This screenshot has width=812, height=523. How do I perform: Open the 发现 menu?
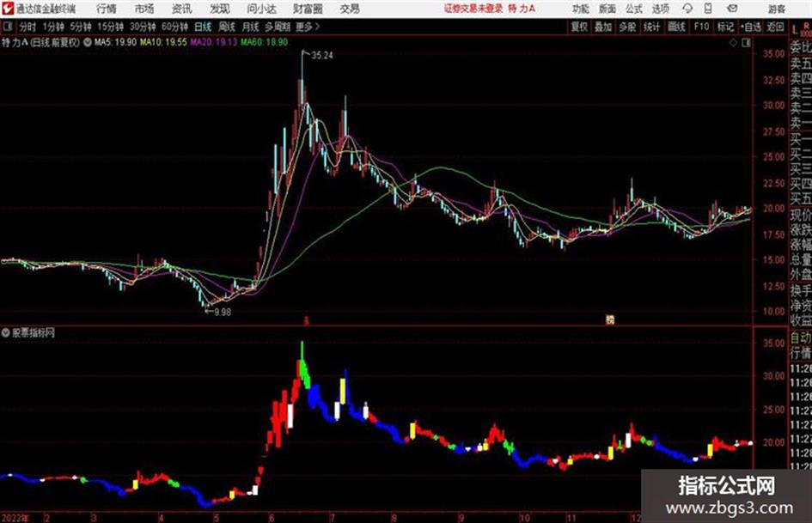pyautogui.click(x=219, y=9)
